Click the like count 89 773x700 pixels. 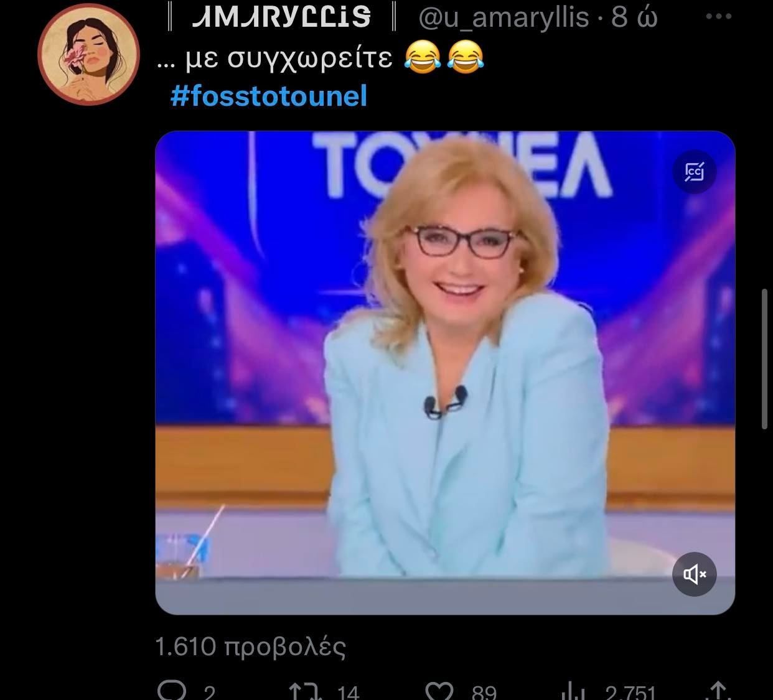tap(484, 692)
